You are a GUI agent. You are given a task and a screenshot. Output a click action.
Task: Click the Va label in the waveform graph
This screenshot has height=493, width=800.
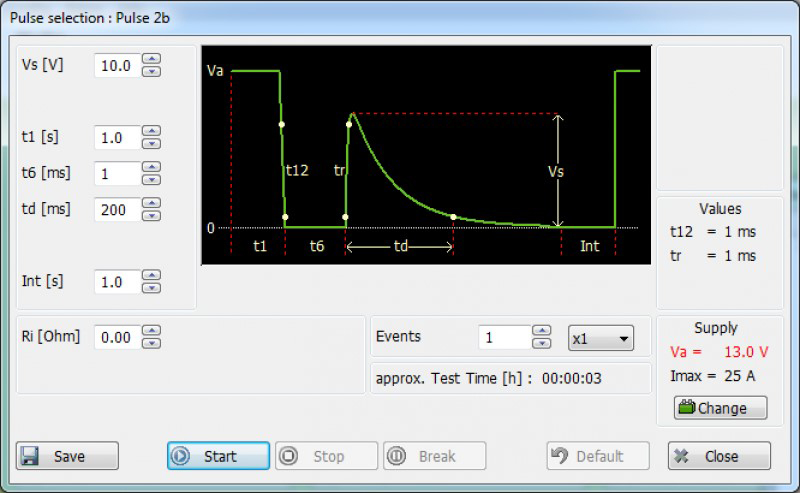[215, 70]
